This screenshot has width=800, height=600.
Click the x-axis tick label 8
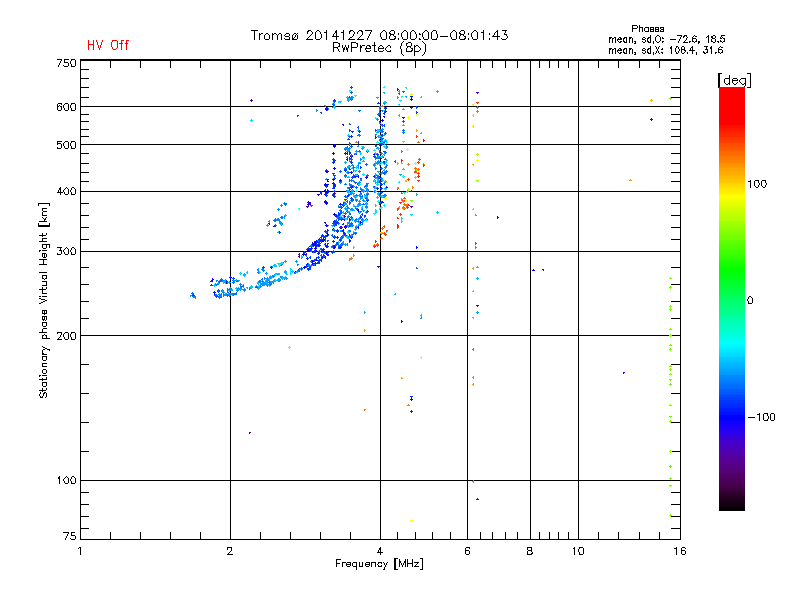(x=530, y=551)
